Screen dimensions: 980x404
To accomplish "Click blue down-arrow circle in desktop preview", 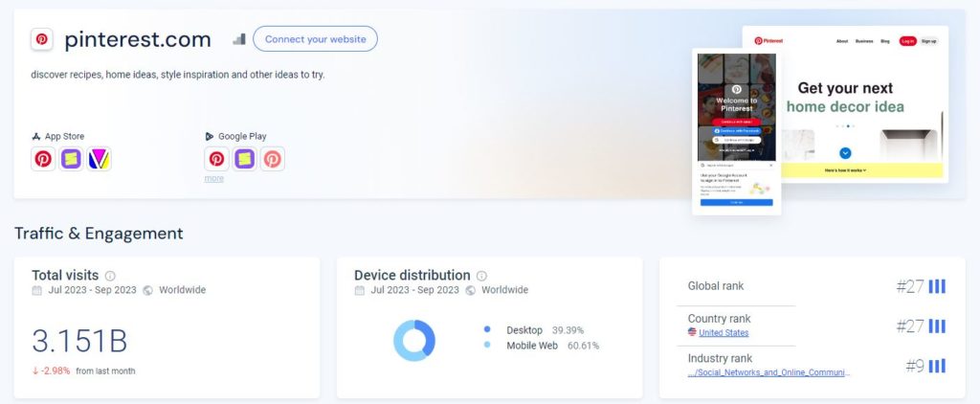I will (x=845, y=152).
